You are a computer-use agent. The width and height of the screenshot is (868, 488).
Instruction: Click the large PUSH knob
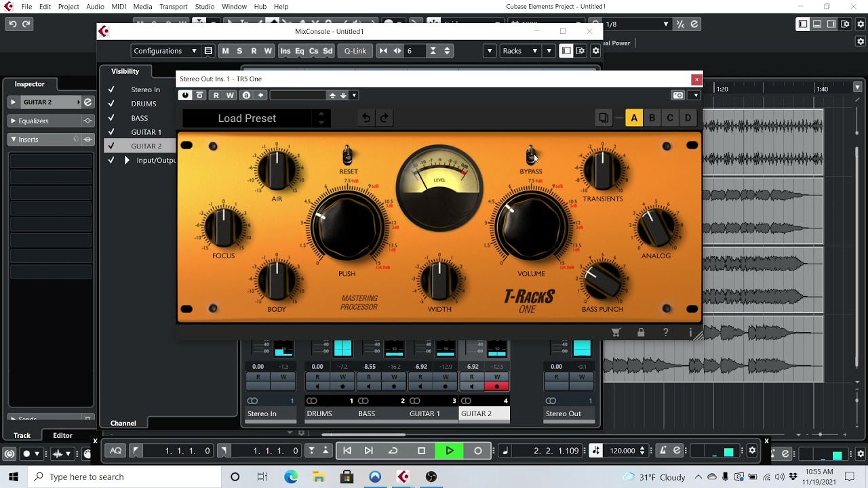(x=347, y=227)
